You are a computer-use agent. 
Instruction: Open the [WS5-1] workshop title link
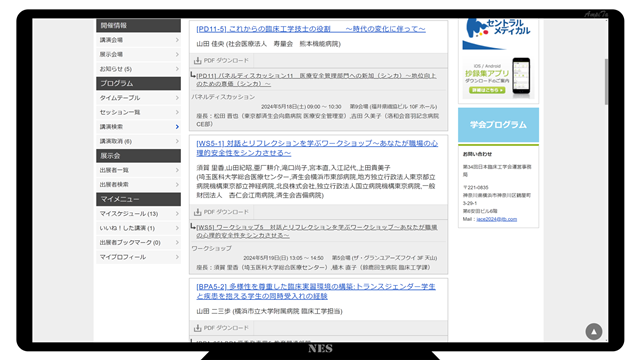pyautogui.click(x=317, y=148)
